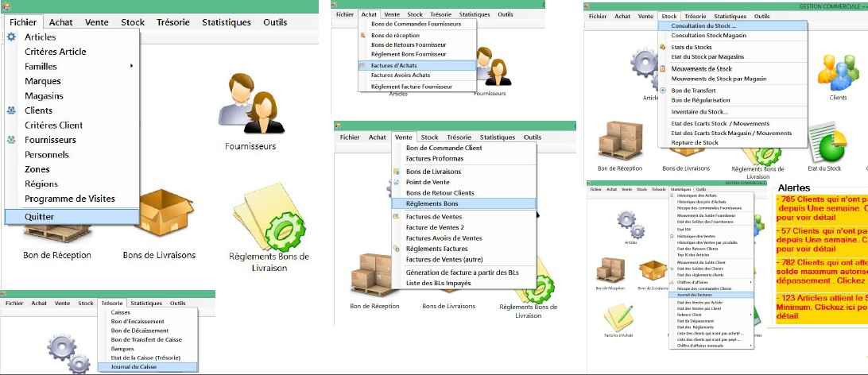
Task: Open the Factures d'Achats notepad desktop icon
Action: coord(617,316)
